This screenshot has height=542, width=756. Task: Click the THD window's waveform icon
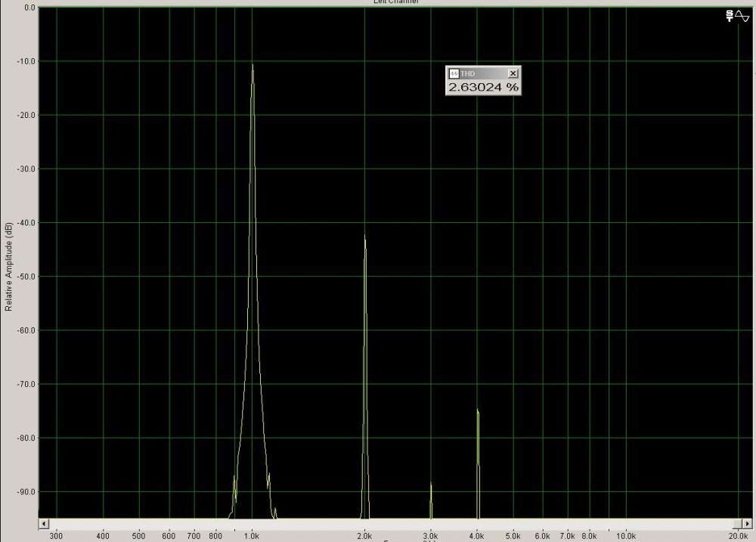point(454,73)
